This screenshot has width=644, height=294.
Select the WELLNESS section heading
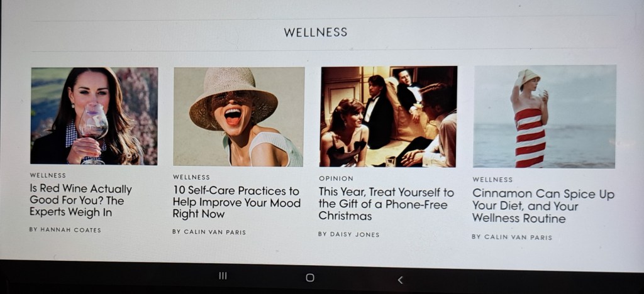[316, 33]
